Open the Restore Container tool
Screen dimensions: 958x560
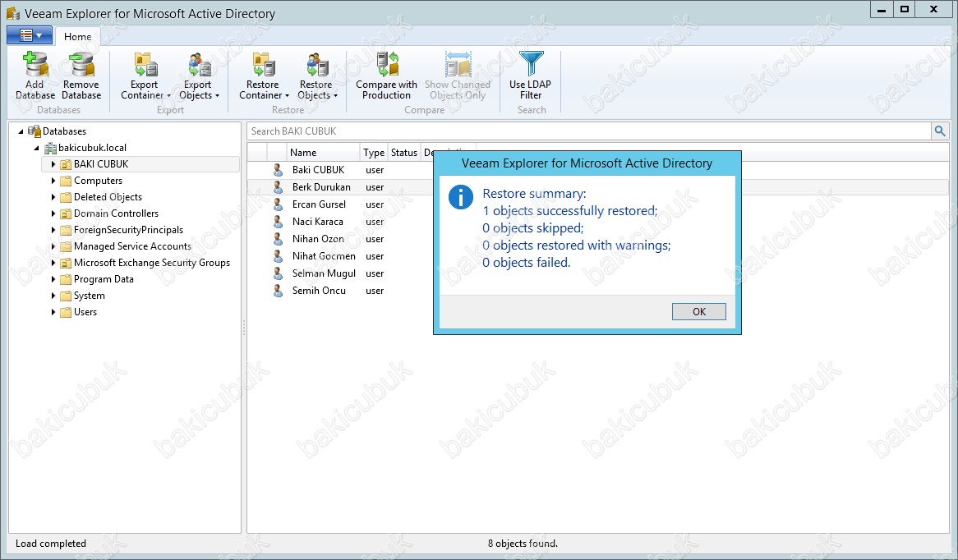coord(264,76)
